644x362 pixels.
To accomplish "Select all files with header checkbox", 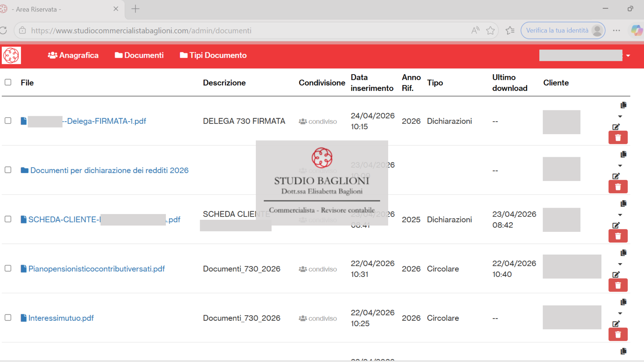I will [x=8, y=82].
